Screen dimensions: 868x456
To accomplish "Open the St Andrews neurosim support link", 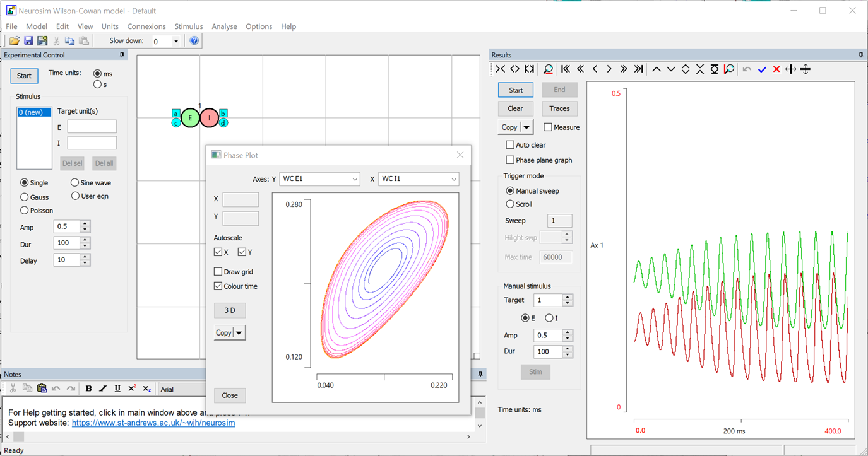I will tap(153, 423).
